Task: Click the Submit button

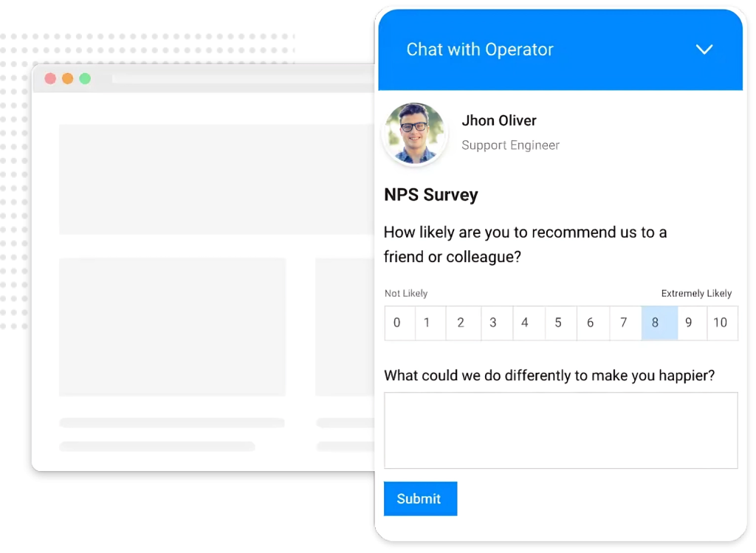Action: [x=420, y=498]
